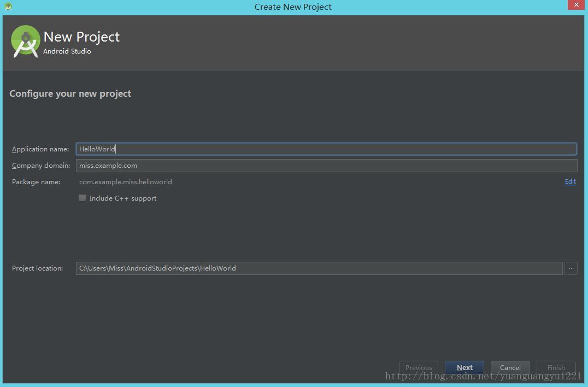Cancel the new project wizard
Screen dimensions: 588x387
pyautogui.click(x=510, y=367)
